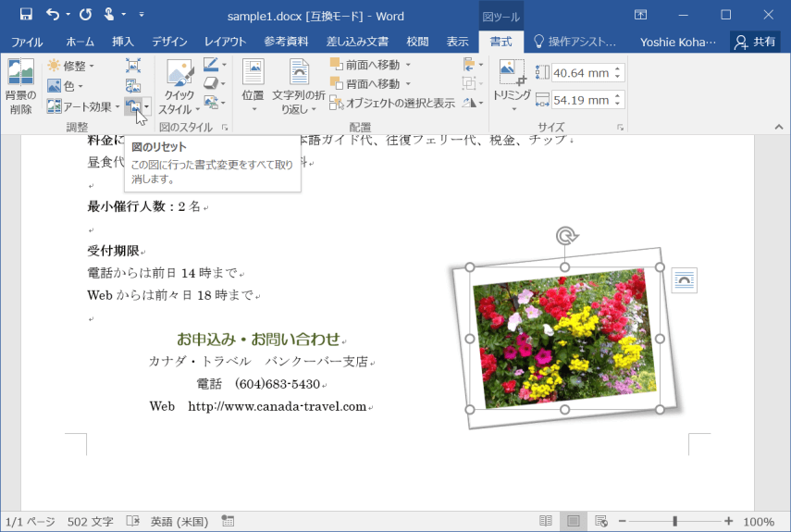The width and height of the screenshot is (791, 532).
Task: Click the 1/1 ページ page indicator
Action: [x=30, y=522]
